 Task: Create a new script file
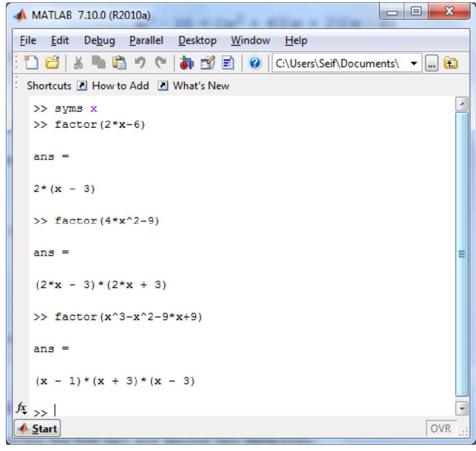[31, 63]
